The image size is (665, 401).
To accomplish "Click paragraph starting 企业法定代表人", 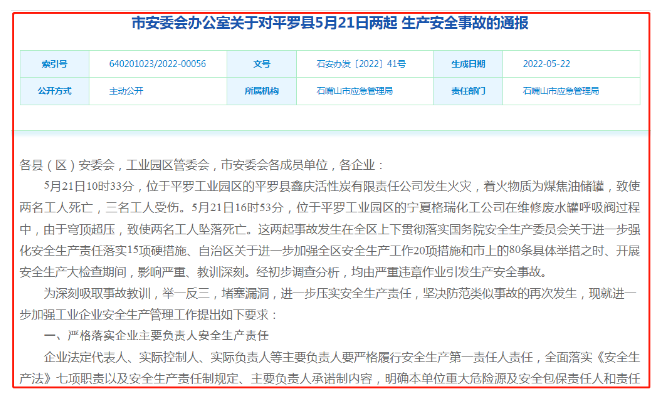I will pos(330,357).
